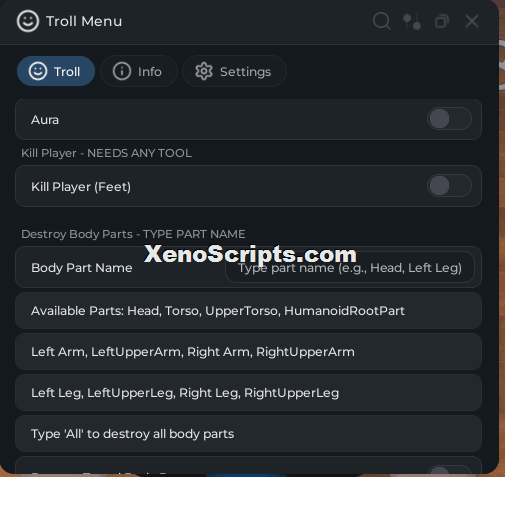
Task: Click the search icon in title bar
Action: (x=381, y=21)
